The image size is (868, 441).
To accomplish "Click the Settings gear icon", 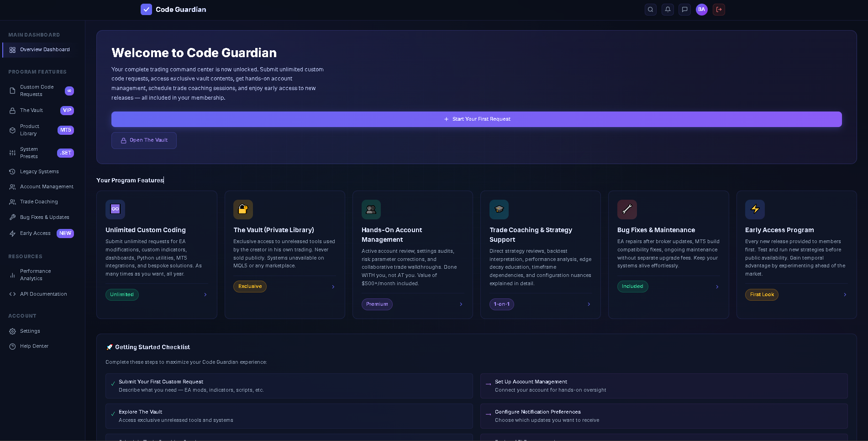I will tap(12, 331).
